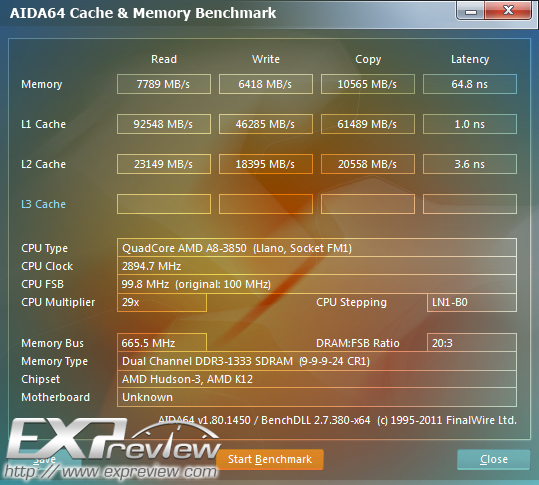This screenshot has height=485, width=539.
Task: Click the Start Benchmark button
Action: tap(270, 459)
